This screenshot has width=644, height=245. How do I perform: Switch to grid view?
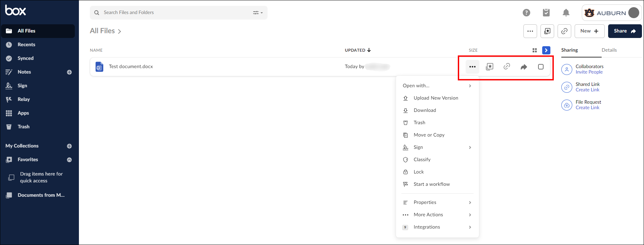535,50
